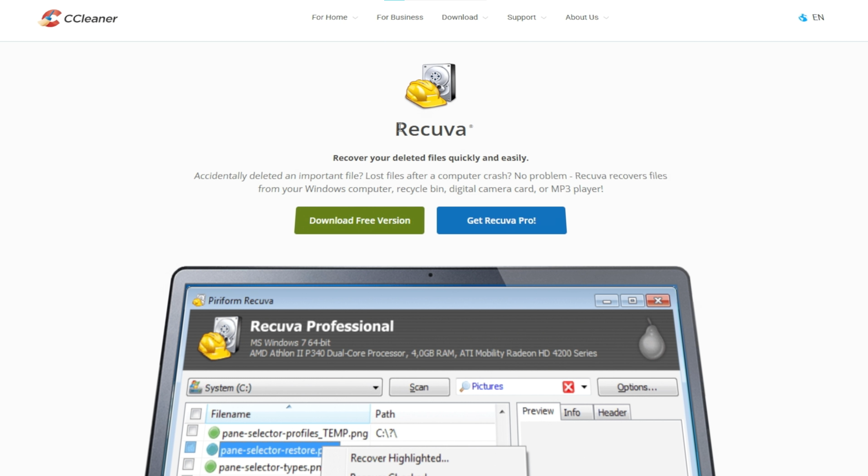Viewport: 868px width, 476px height.
Task: Click the Recuva heading text
Action: [431, 129]
